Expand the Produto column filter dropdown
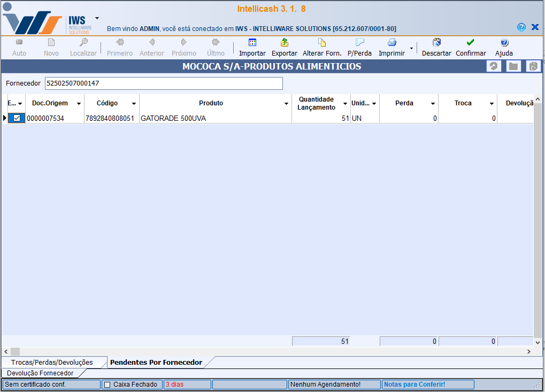 [x=287, y=104]
